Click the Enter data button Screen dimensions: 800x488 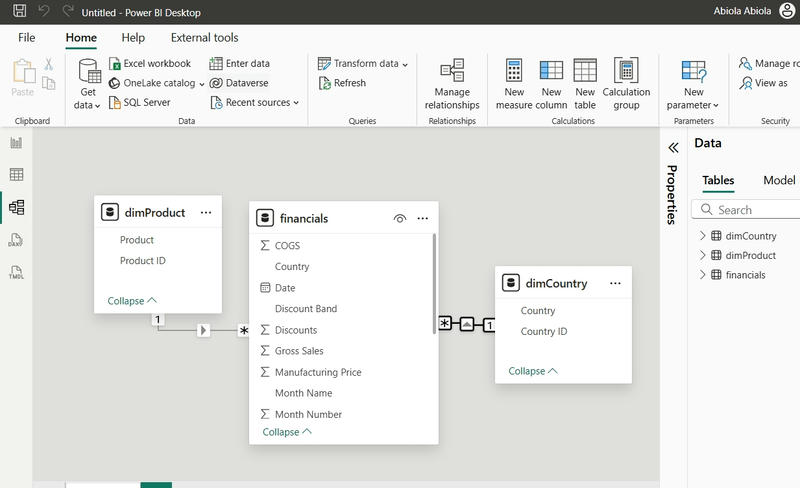pyautogui.click(x=240, y=64)
